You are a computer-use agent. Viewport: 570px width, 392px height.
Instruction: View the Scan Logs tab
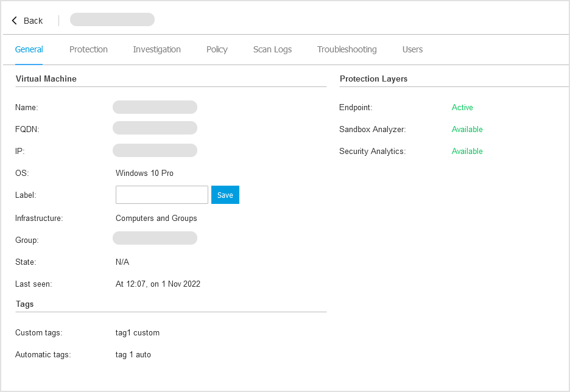coord(272,49)
